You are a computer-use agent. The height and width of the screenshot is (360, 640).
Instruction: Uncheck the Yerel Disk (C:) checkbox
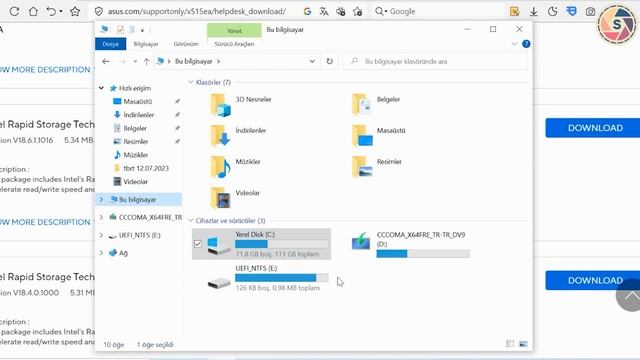point(198,244)
